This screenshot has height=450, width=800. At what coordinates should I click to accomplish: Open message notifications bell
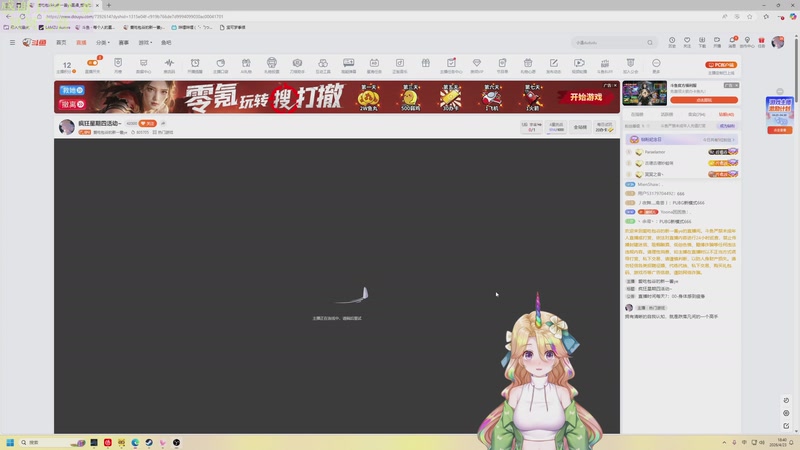732,42
